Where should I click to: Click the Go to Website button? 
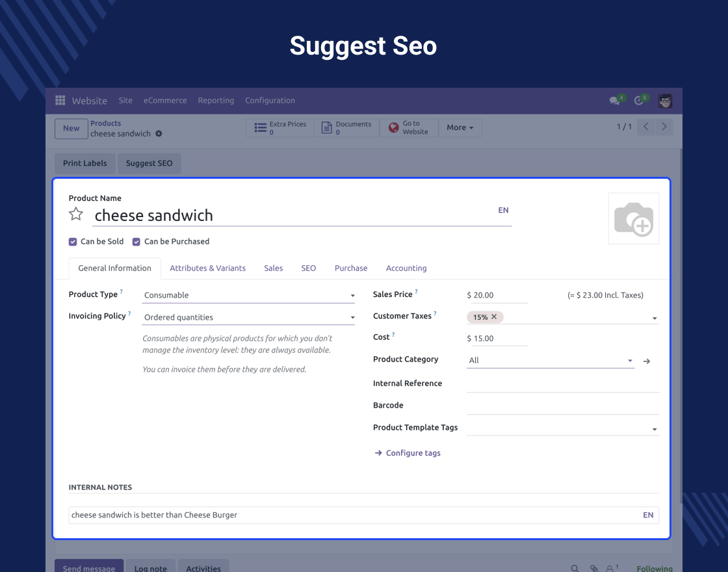tap(409, 127)
